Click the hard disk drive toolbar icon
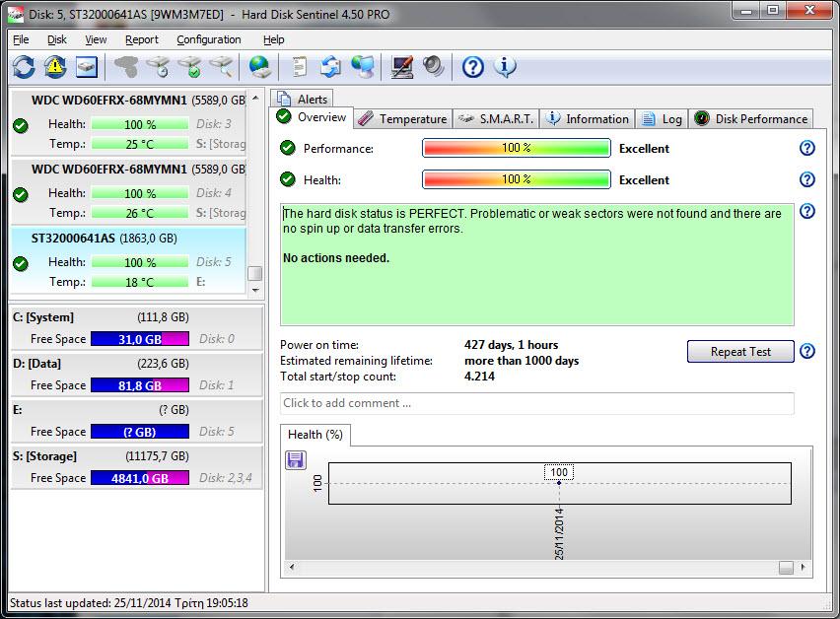 click(87, 67)
